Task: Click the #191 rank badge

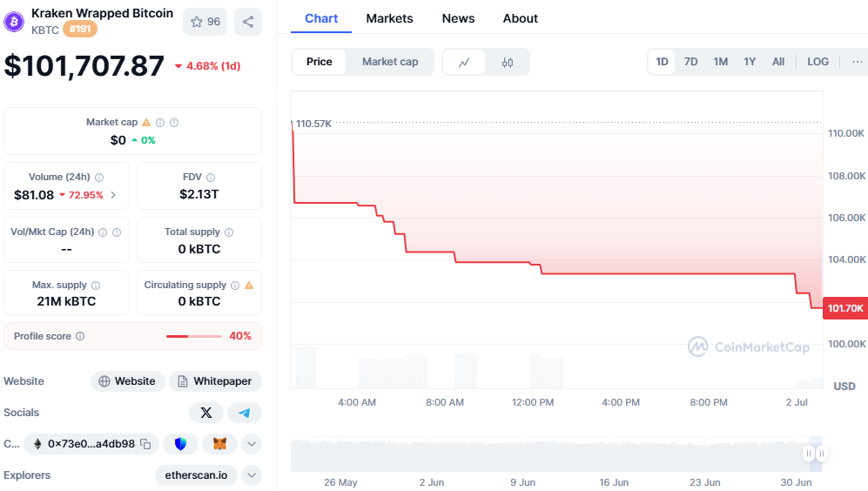Action: pyautogui.click(x=80, y=29)
